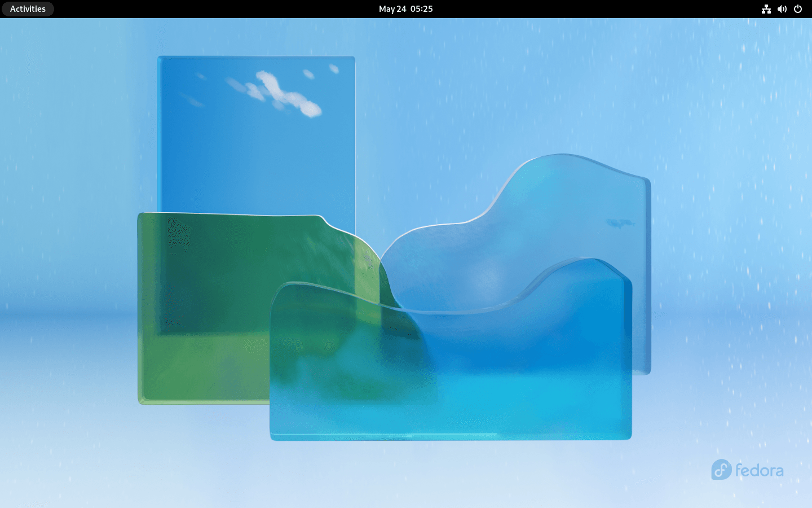Click the wired network status icon
Image resolution: width=812 pixels, height=508 pixels.
pyautogui.click(x=766, y=9)
